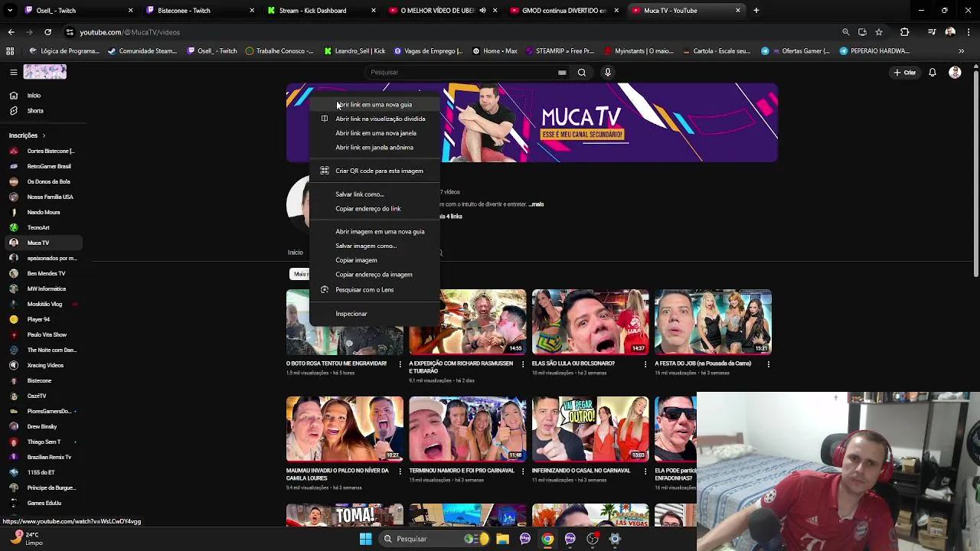The image size is (980, 551).
Task: Open TecnoArt channel in sidebar
Action: click(44, 228)
